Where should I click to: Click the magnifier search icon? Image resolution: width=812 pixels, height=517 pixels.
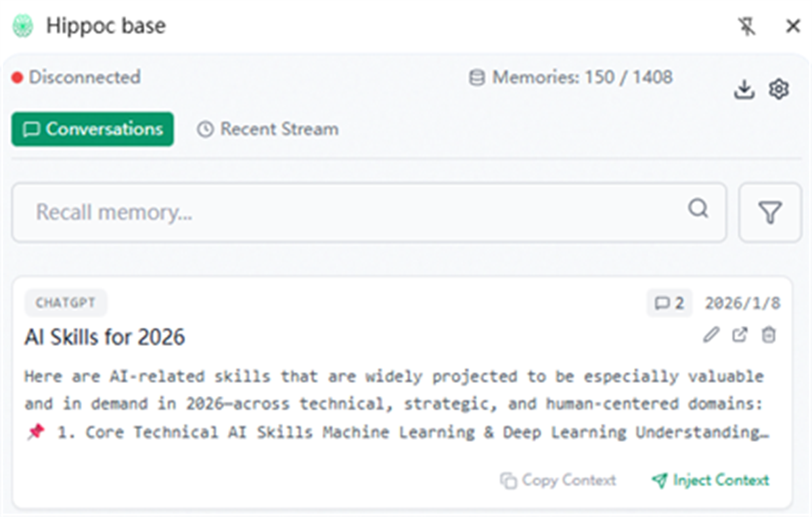tap(698, 208)
